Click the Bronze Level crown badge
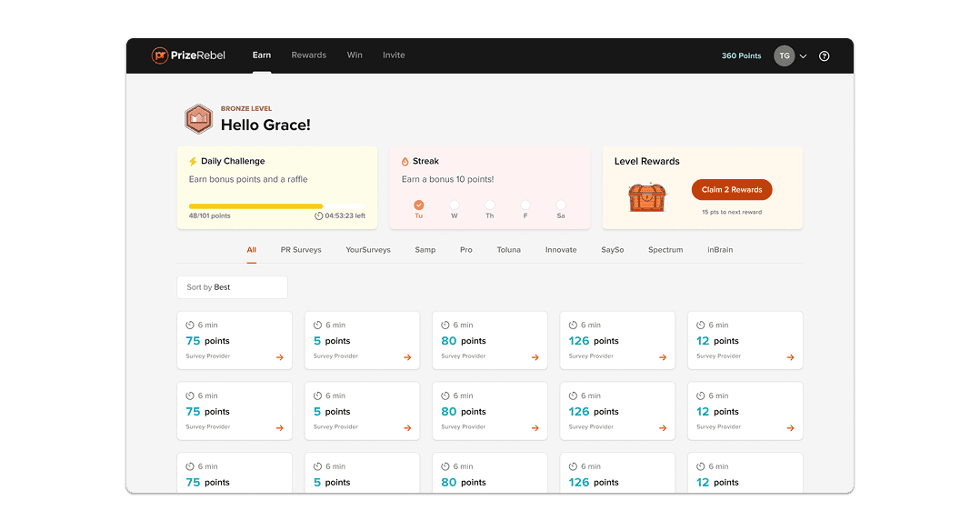 (x=198, y=119)
